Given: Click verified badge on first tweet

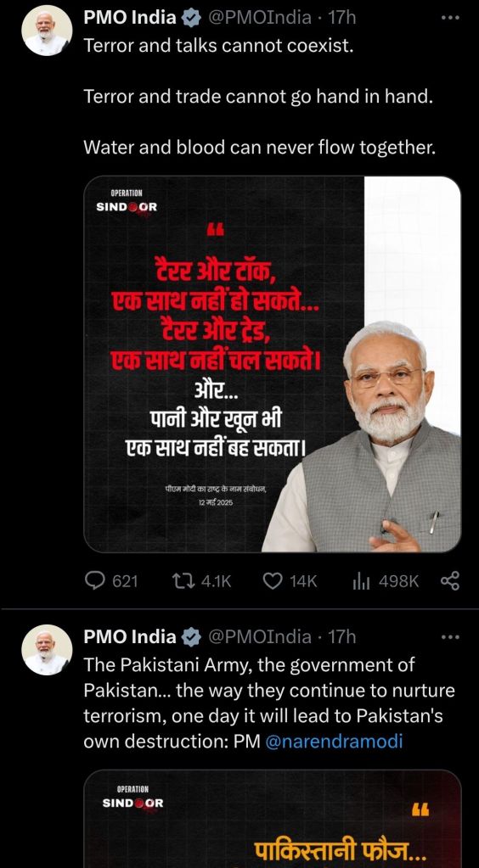Looking at the screenshot, I should [x=192, y=19].
